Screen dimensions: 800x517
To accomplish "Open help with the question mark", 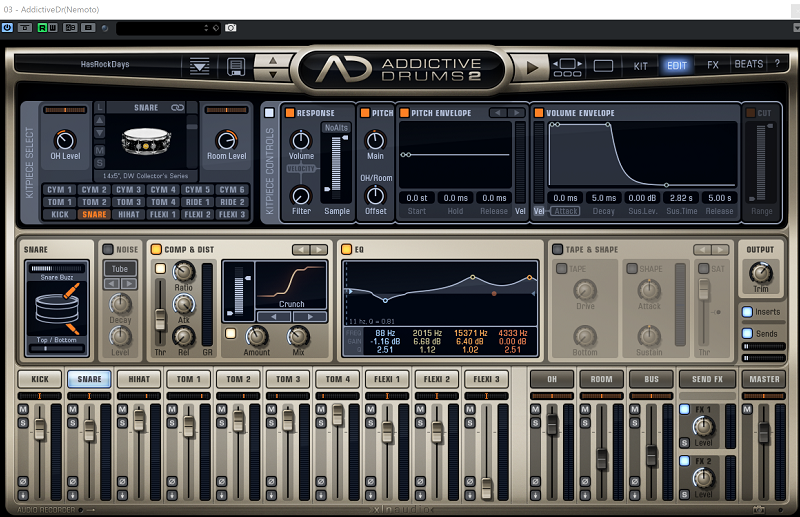I will 777,63.
